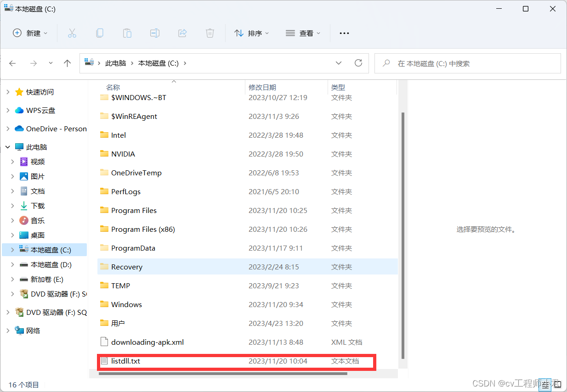Click the back navigation arrow
This screenshot has height=392, width=567.
tap(12, 63)
